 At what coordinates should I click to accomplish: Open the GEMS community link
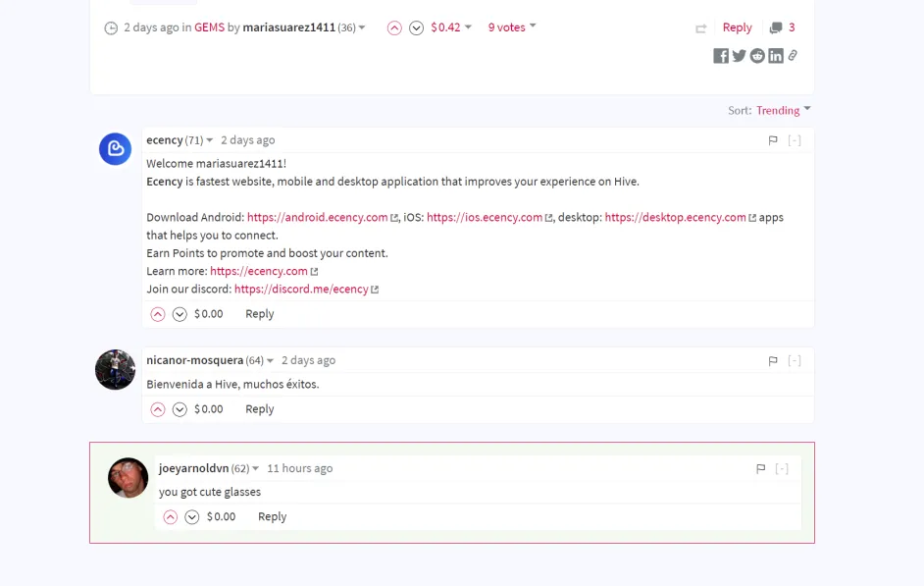point(209,27)
